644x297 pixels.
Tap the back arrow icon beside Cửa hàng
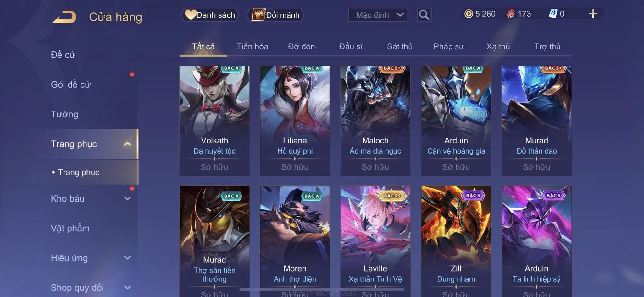click(x=64, y=17)
